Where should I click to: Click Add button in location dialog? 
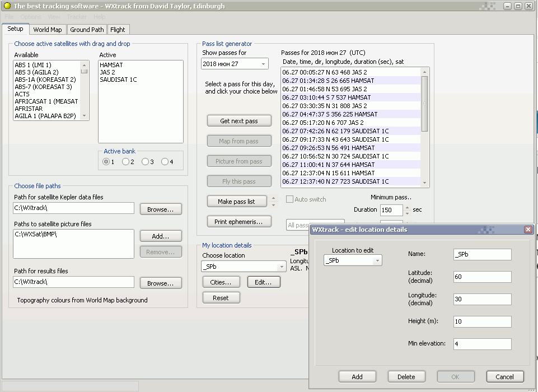coord(357,377)
